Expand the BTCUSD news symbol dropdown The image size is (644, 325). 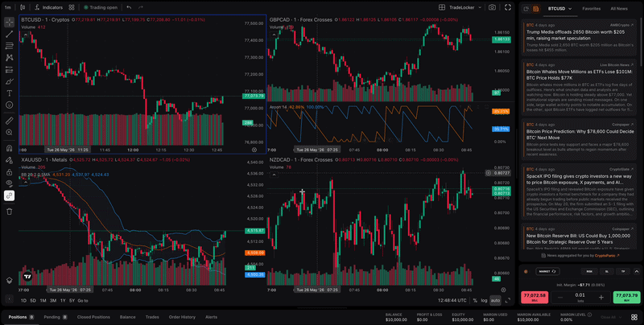(559, 9)
